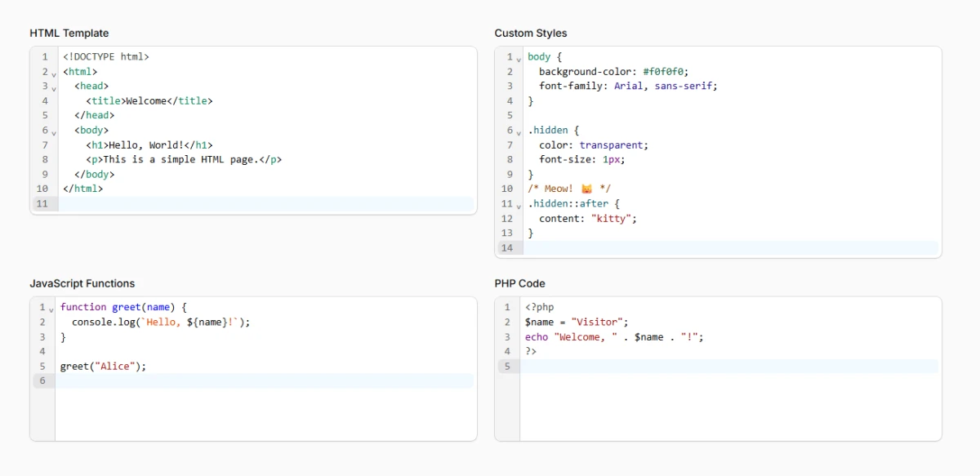Click line number 8 in HTML Template gutter
980x476 pixels.
tap(45, 160)
